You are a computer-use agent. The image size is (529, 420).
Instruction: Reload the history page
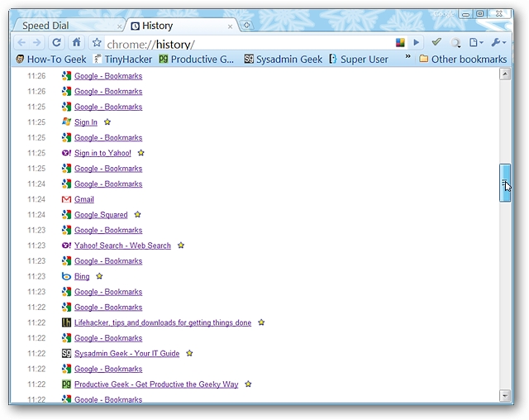tap(56, 42)
